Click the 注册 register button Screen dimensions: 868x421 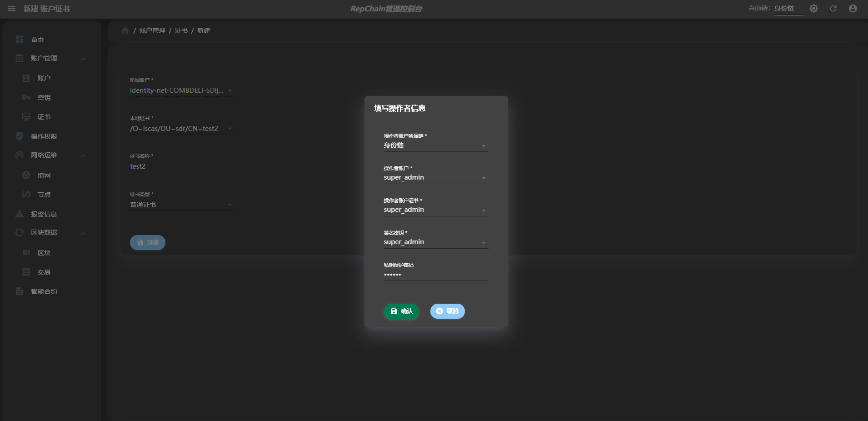click(x=148, y=242)
